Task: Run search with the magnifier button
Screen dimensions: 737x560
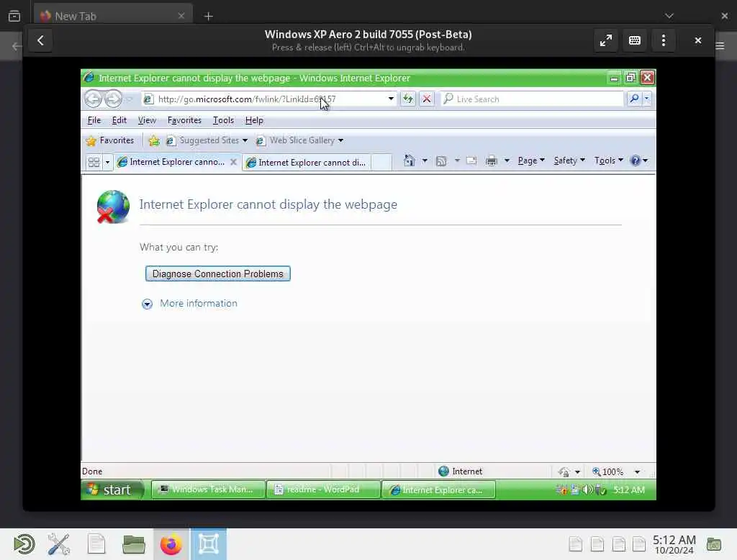Action: [634, 99]
